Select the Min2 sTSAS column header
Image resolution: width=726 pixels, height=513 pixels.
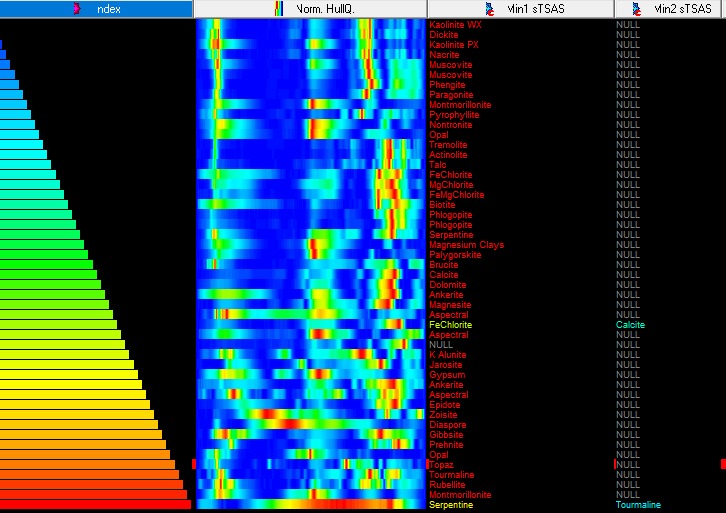(x=670, y=9)
